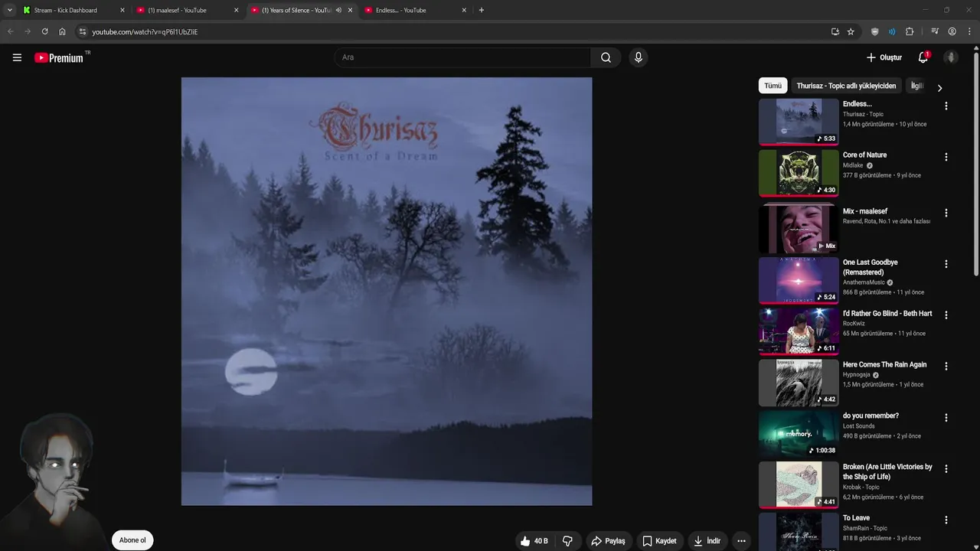Start voice search with microphone icon

click(x=638, y=57)
